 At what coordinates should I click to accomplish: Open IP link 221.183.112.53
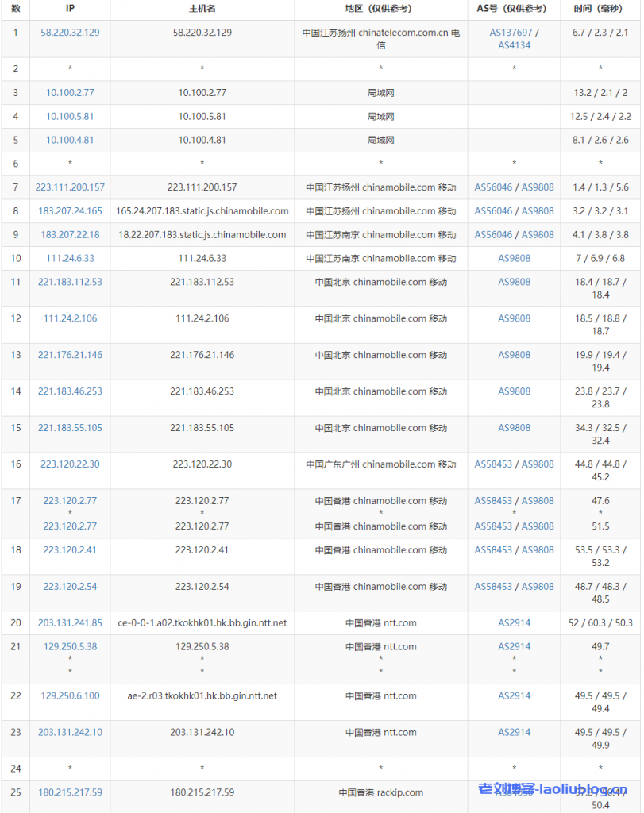point(70,282)
